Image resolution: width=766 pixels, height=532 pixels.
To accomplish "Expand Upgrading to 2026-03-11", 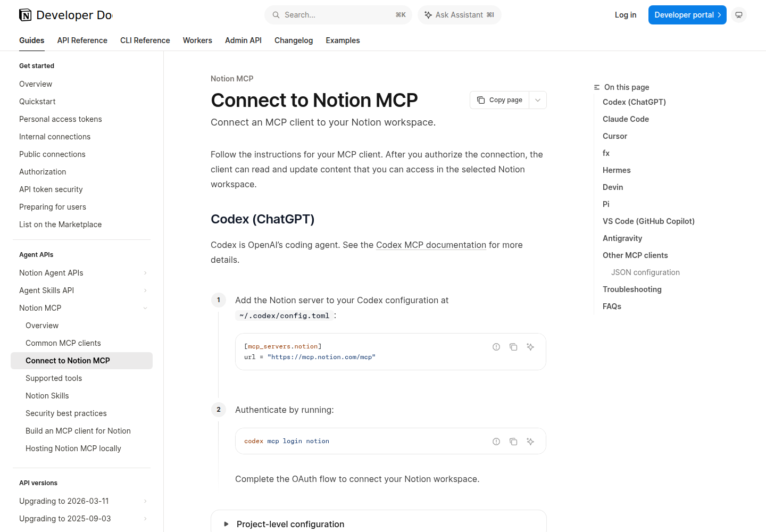I will [x=145, y=501].
